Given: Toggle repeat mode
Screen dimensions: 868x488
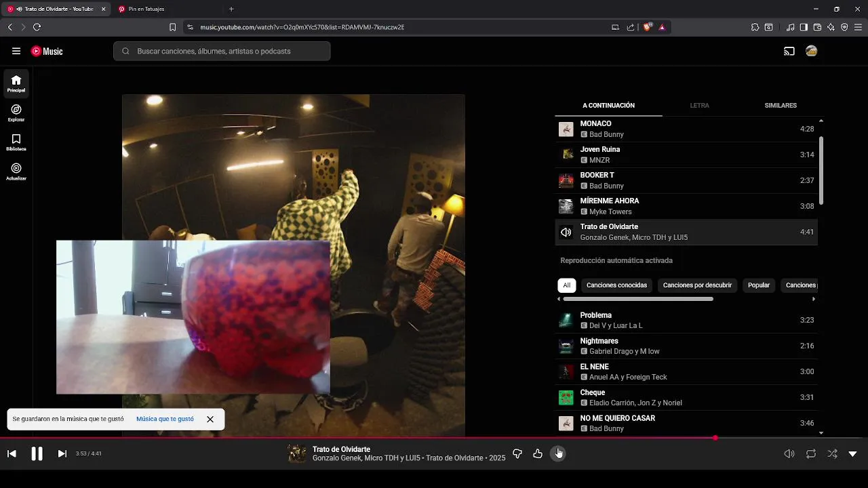Looking at the screenshot, I should click(811, 453).
